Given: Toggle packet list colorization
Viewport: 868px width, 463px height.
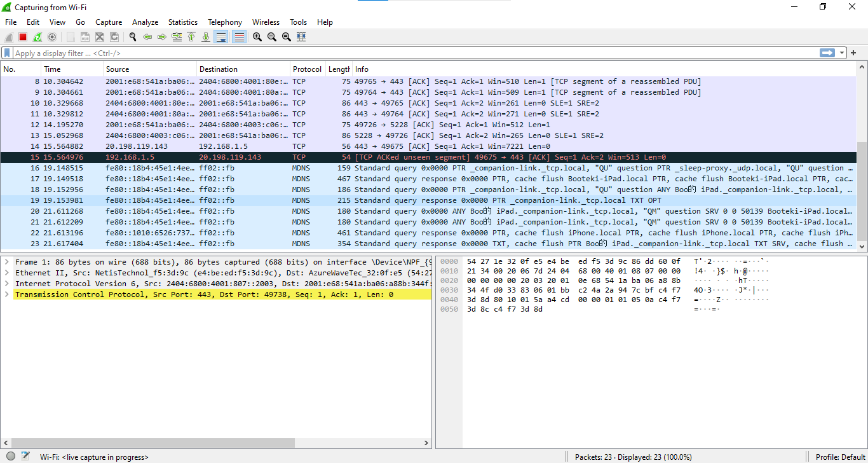Looking at the screenshot, I should pos(238,36).
